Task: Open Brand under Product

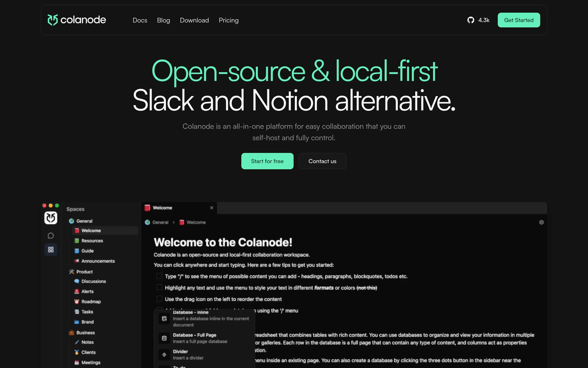Action: [x=105, y=322]
